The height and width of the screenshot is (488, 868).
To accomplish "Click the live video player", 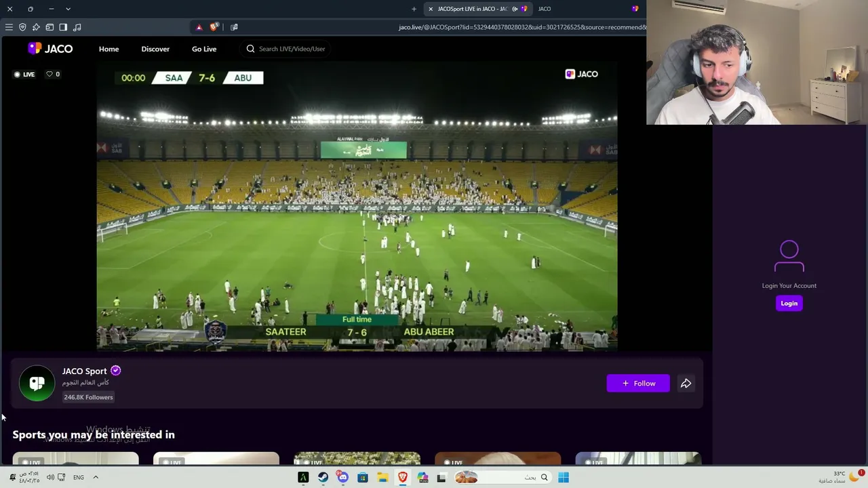I will point(357,206).
